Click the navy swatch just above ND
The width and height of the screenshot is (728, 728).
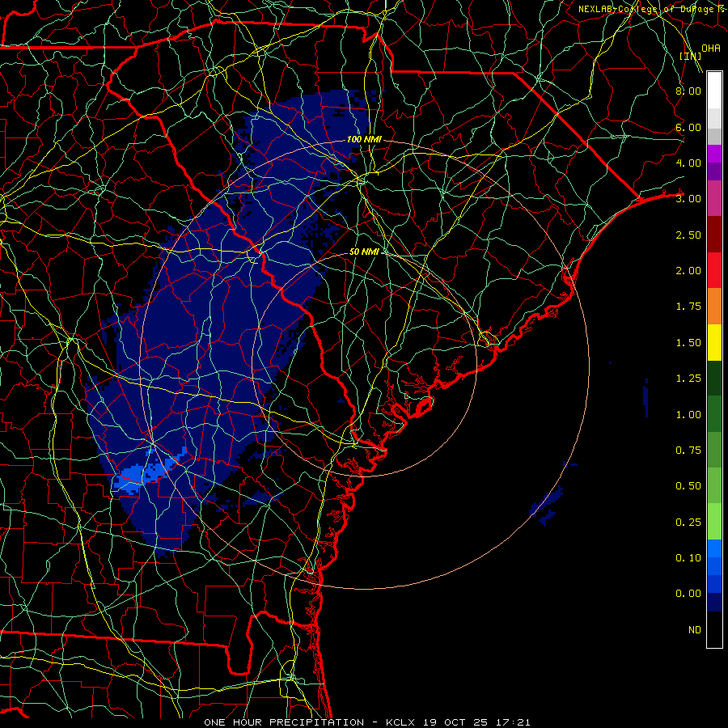click(x=714, y=603)
